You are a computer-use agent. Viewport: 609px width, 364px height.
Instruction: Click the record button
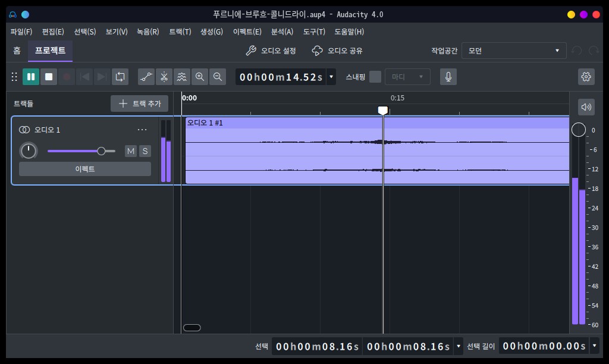67,77
